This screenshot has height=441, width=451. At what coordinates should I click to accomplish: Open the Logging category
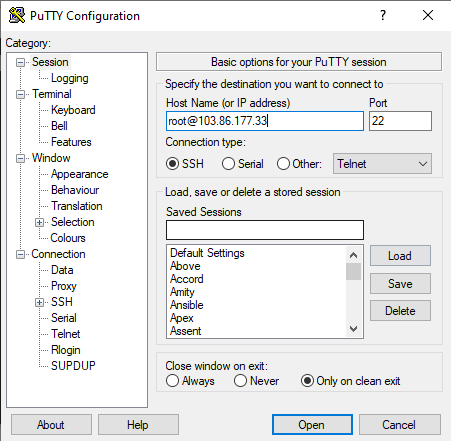pos(70,78)
